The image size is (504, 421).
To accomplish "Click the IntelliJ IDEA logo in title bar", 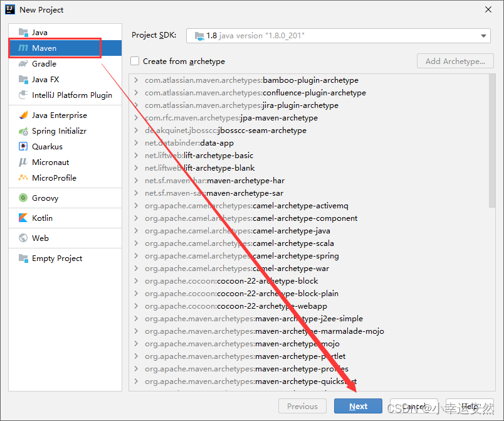I will pos(10,9).
